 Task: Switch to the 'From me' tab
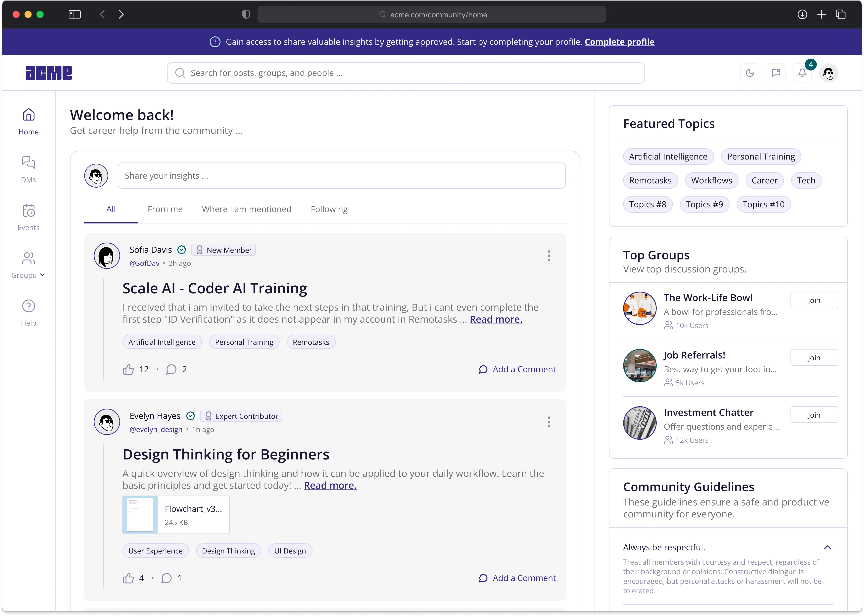(165, 209)
